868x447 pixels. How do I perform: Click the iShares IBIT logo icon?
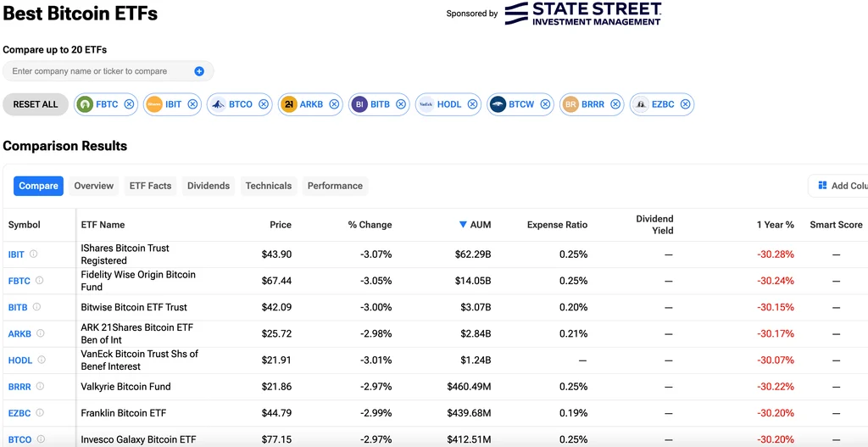pos(153,104)
